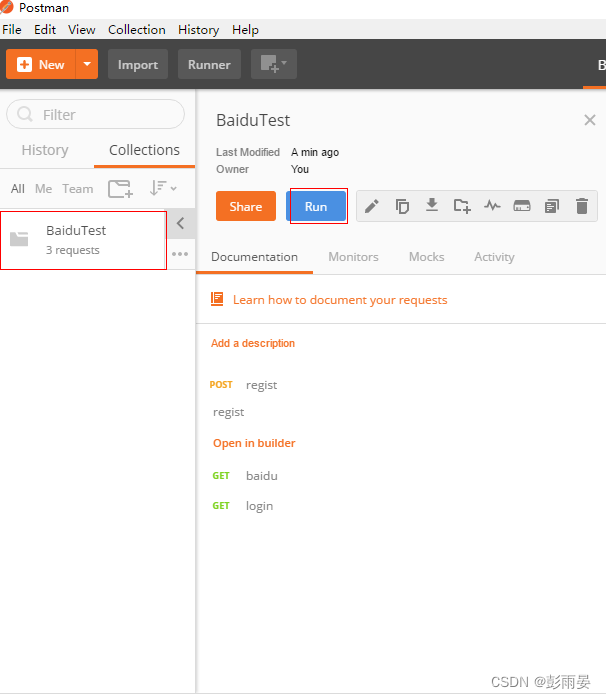The width and height of the screenshot is (606, 699).
Task: Click the pencil edit collection icon
Action: coord(372,206)
